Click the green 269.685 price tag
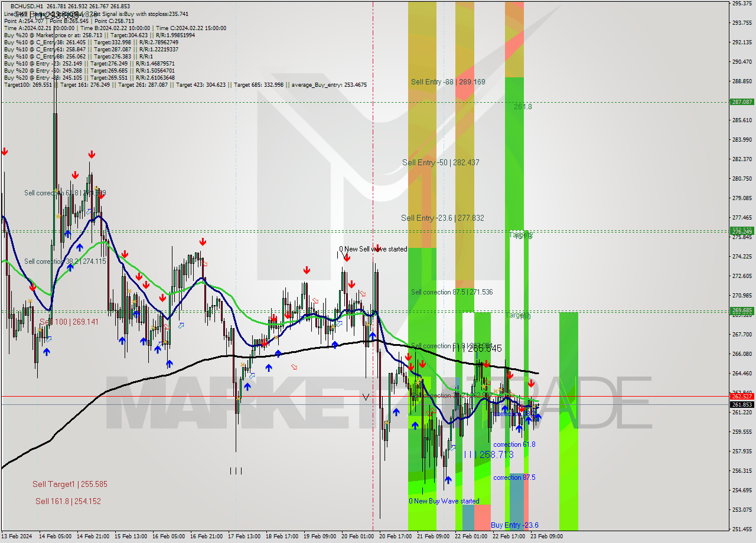Screen dimensions: 756x543 [742, 310]
